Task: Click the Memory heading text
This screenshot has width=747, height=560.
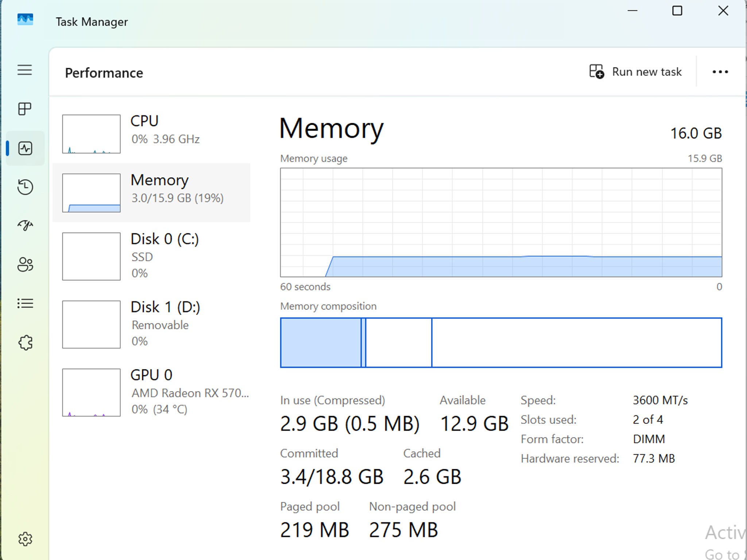Action: click(x=331, y=129)
